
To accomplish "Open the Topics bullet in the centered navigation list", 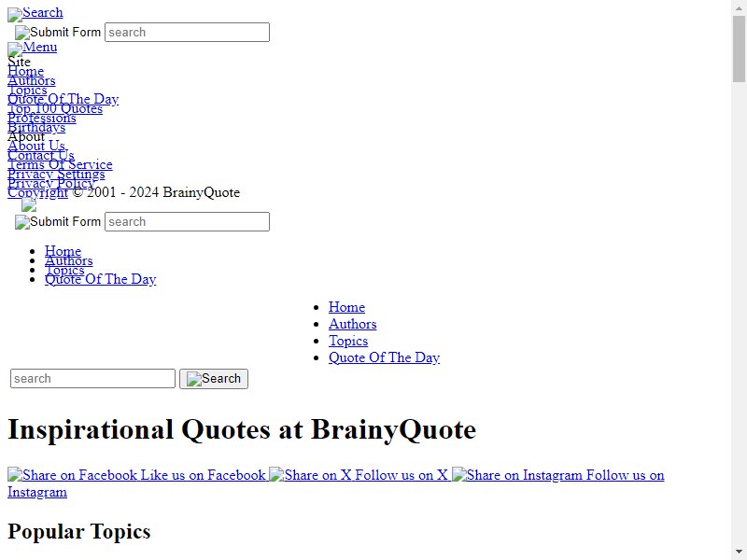I will coord(348,341).
